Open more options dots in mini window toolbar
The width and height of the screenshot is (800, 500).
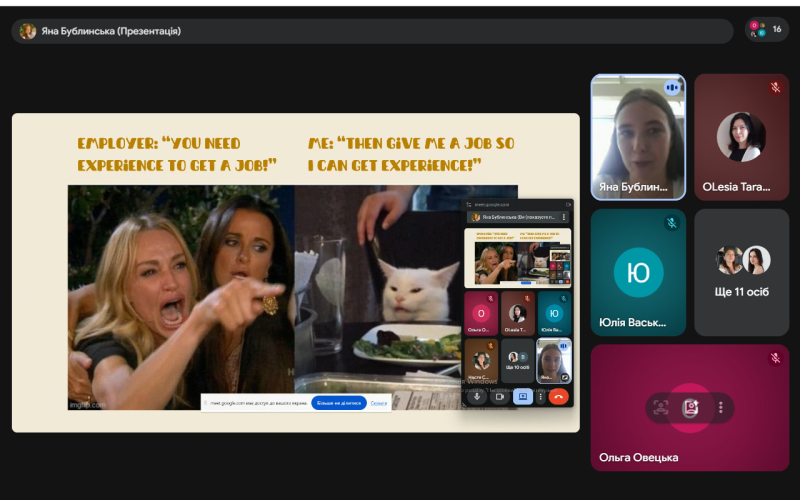coord(541,396)
